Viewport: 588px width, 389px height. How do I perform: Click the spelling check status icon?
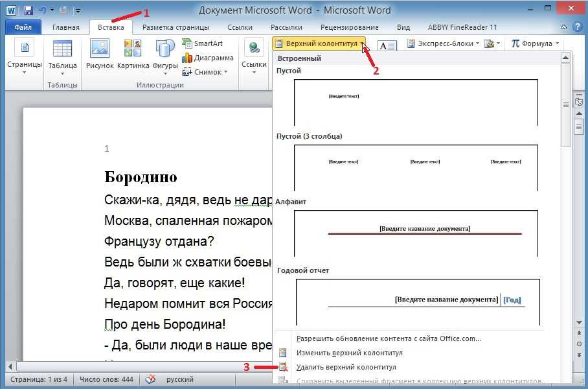tap(150, 379)
